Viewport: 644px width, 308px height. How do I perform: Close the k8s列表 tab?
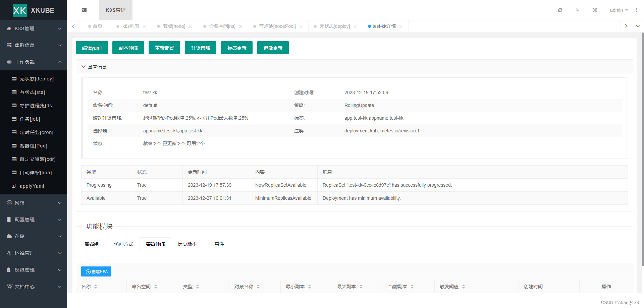144,26
